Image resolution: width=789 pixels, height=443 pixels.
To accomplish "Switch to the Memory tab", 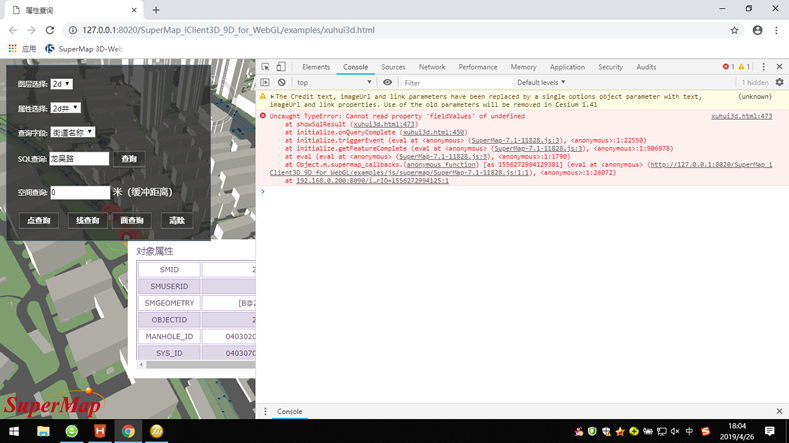I will pos(523,67).
